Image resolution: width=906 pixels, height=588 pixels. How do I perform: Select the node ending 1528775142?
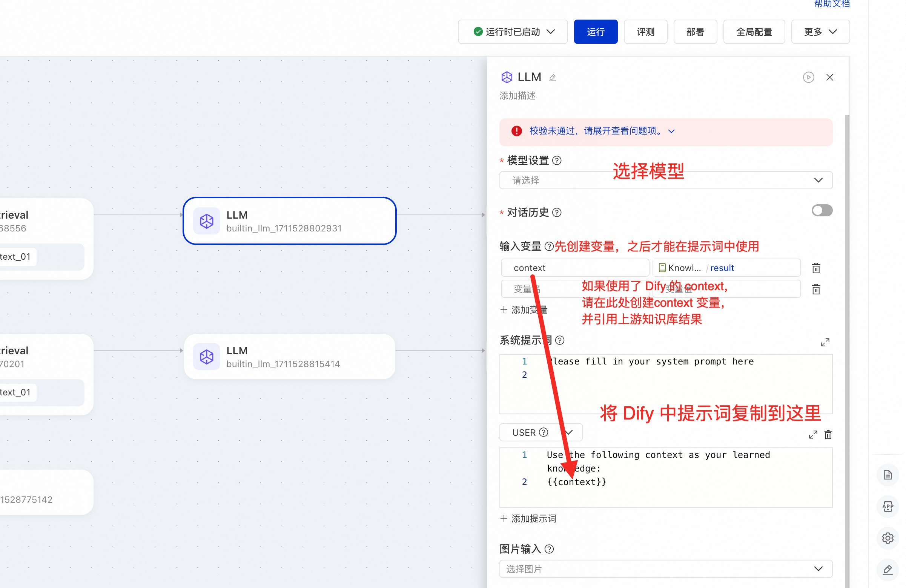[x=46, y=492]
